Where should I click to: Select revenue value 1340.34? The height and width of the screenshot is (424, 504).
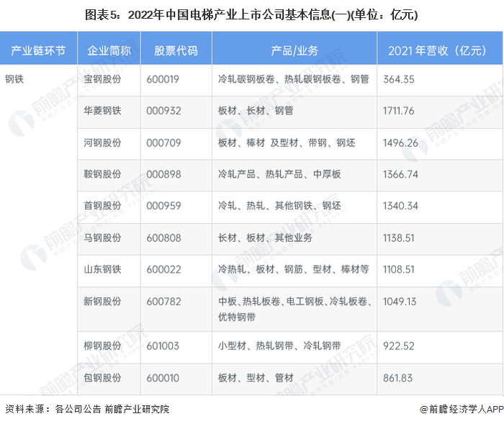tap(400, 206)
